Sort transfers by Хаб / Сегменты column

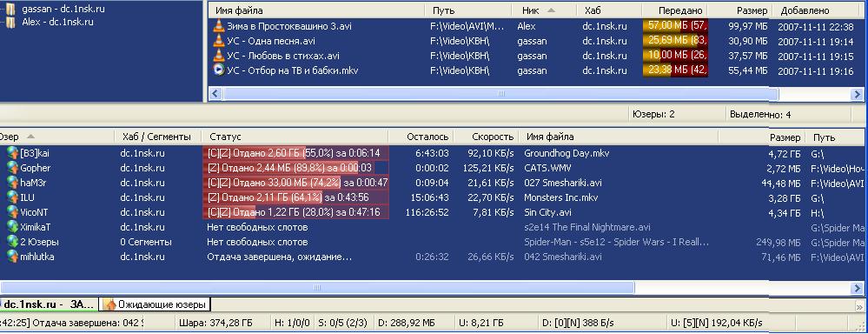click(x=157, y=137)
